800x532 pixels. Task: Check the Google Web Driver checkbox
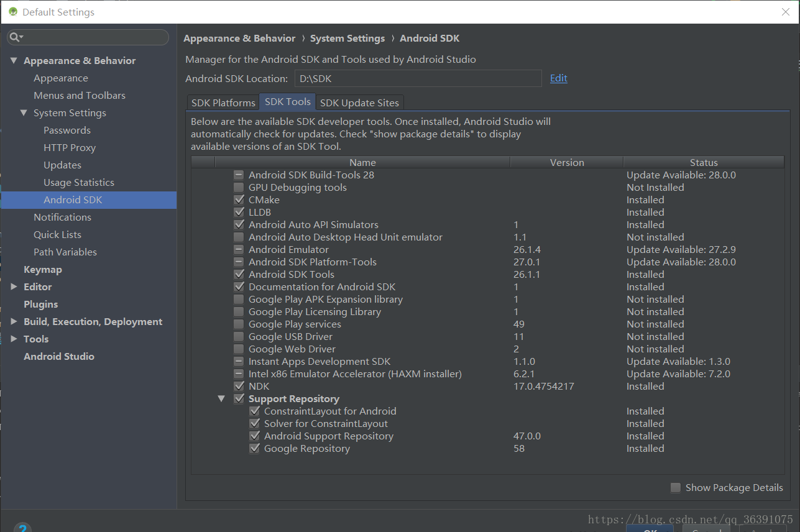(x=239, y=349)
